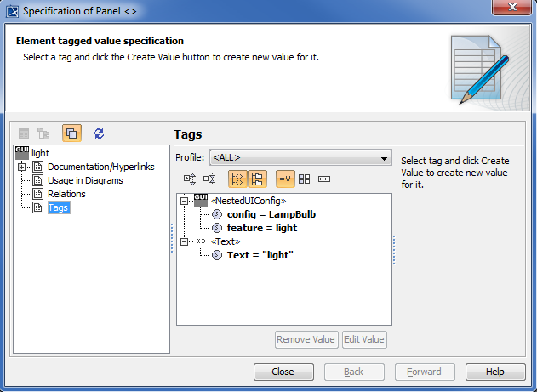The width and height of the screenshot is (537, 392).
Task: Click the grid view icon in Tags toolbar
Action: click(305, 179)
